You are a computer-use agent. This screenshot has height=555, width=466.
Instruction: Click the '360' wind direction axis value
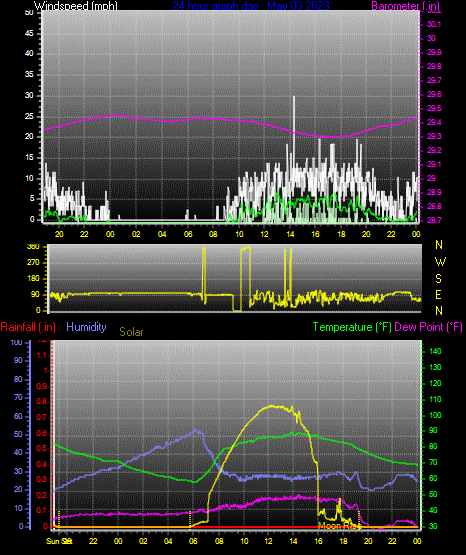pos(33,247)
